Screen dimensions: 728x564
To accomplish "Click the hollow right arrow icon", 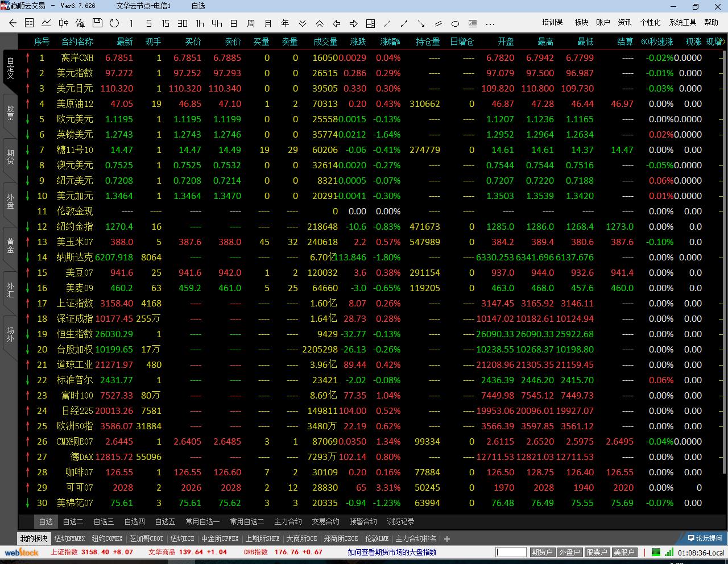I will (354, 23).
